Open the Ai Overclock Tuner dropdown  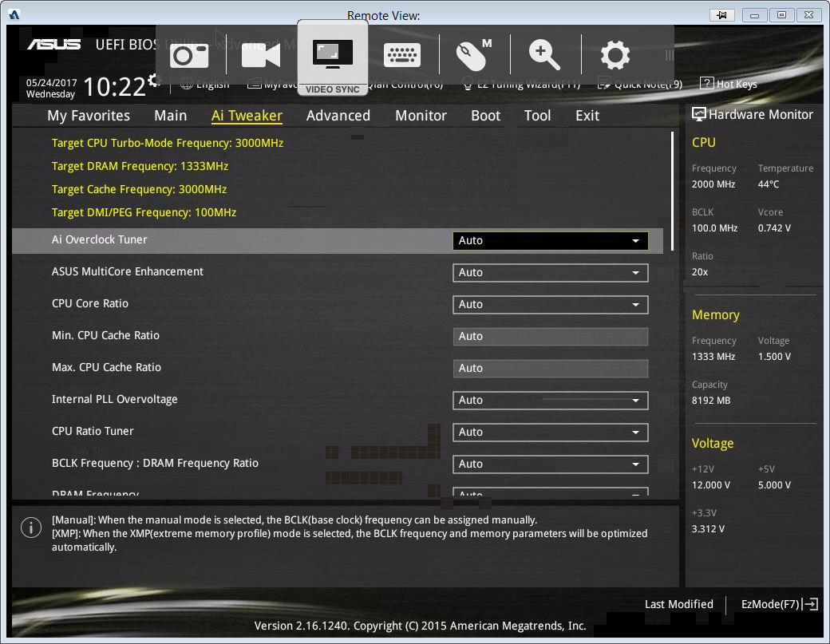click(550, 241)
